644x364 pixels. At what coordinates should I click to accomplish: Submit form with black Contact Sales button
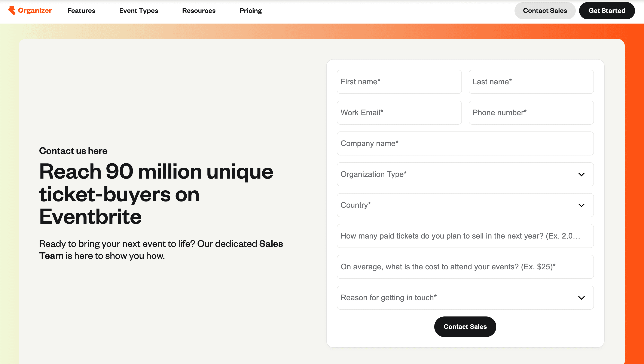click(x=465, y=327)
